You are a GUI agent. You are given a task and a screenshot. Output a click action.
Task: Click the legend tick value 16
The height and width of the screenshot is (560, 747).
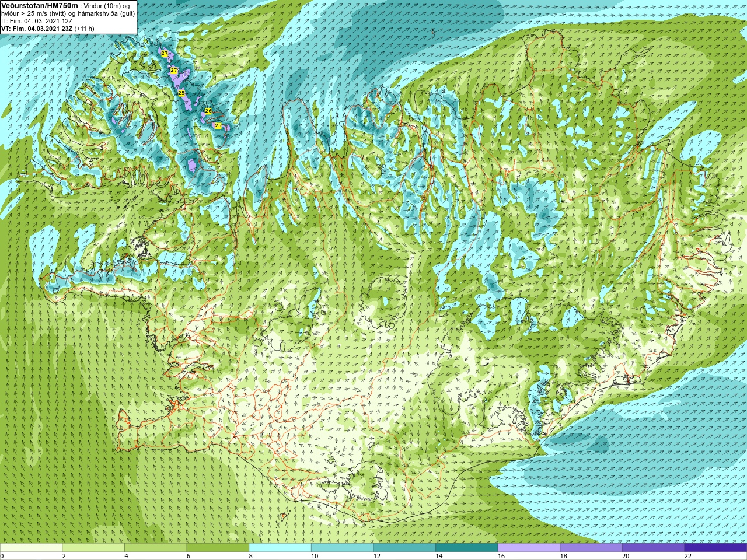pyautogui.click(x=501, y=556)
